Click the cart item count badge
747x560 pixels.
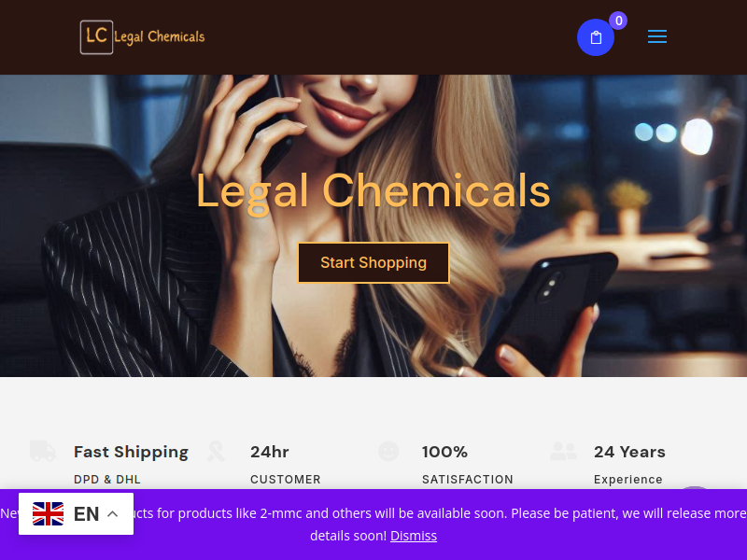tap(618, 21)
